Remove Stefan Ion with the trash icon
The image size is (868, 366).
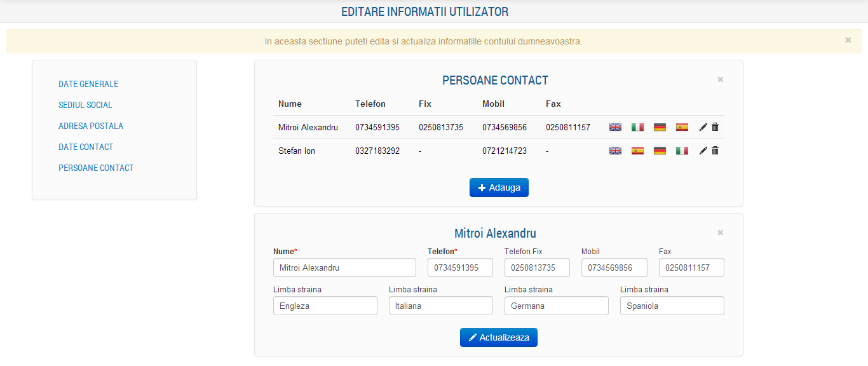click(x=715, y=151)
